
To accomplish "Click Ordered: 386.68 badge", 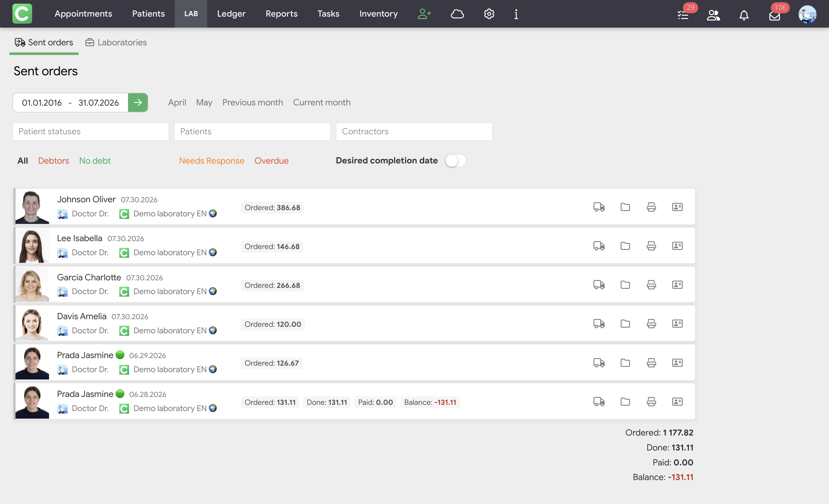I will (272, 208).
